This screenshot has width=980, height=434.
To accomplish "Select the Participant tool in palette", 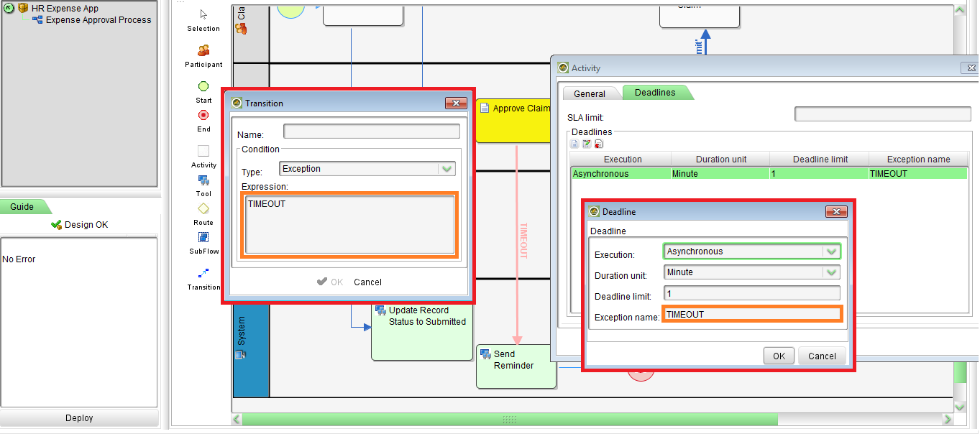I will pos(203,51).
